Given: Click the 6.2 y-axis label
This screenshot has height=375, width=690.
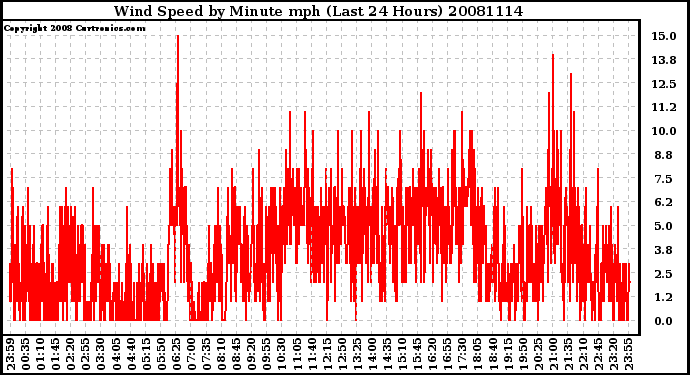Looking at the screenshot, I should coord(664,202).
